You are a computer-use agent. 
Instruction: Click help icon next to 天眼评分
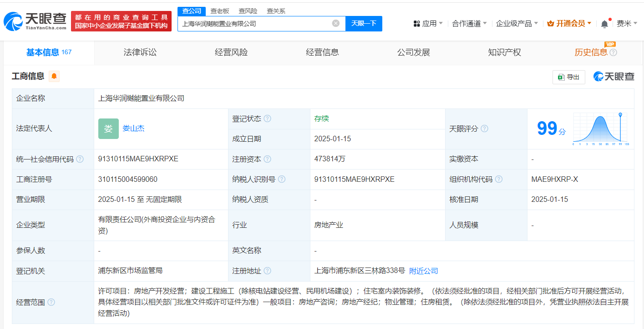[x=484, y=129]
